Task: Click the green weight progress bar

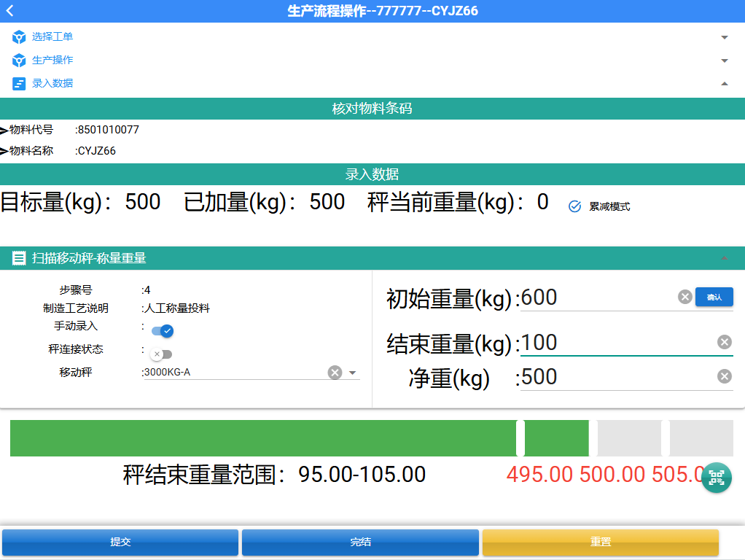Action: 372,437
